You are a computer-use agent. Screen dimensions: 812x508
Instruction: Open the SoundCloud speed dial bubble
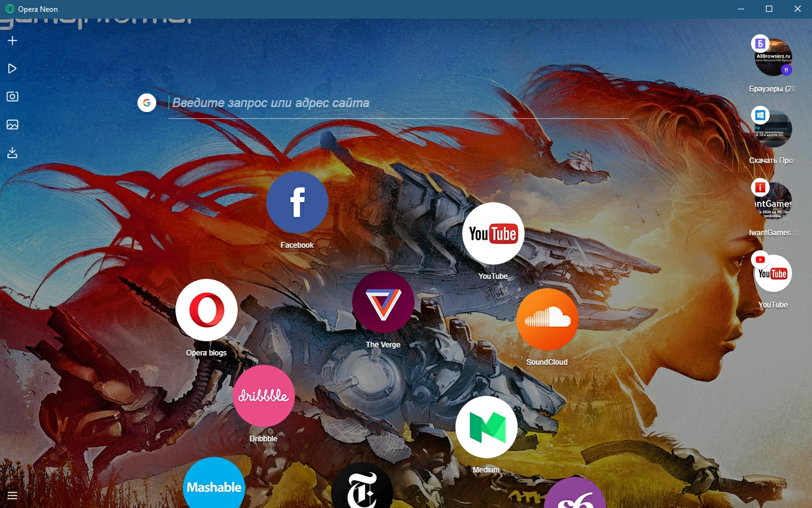coord(548,319)
